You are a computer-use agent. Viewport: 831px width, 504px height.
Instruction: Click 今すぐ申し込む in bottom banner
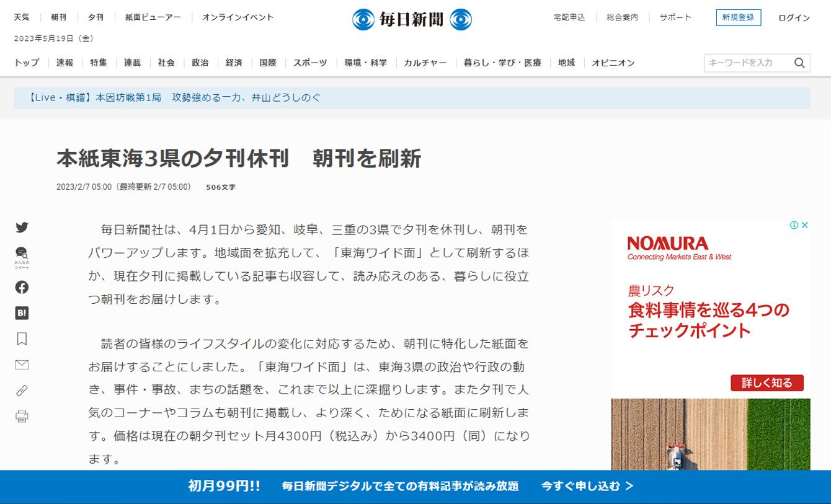587,486
